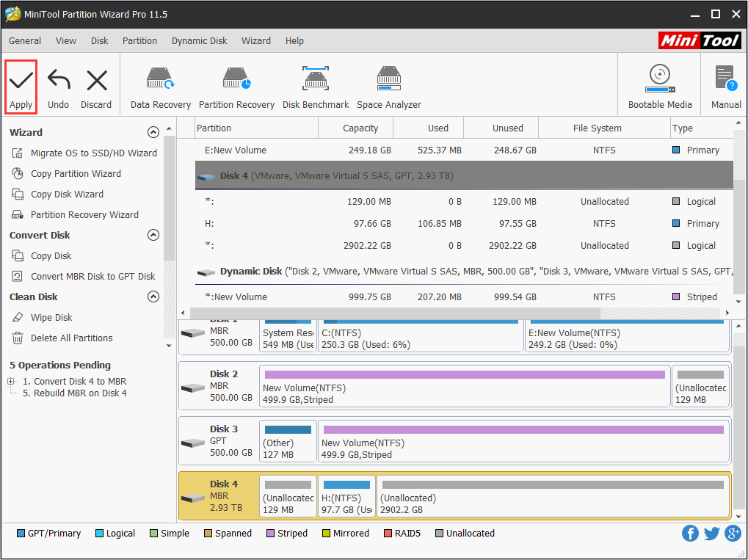
Task: Open Copy Disk Wizard
Action: (58, 194)
